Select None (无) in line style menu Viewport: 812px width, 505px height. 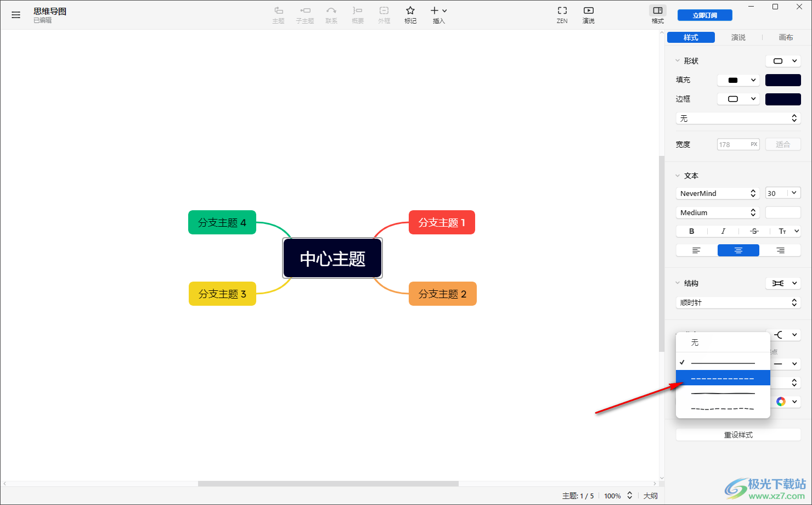pyautogui.click(x=723, y=343)
